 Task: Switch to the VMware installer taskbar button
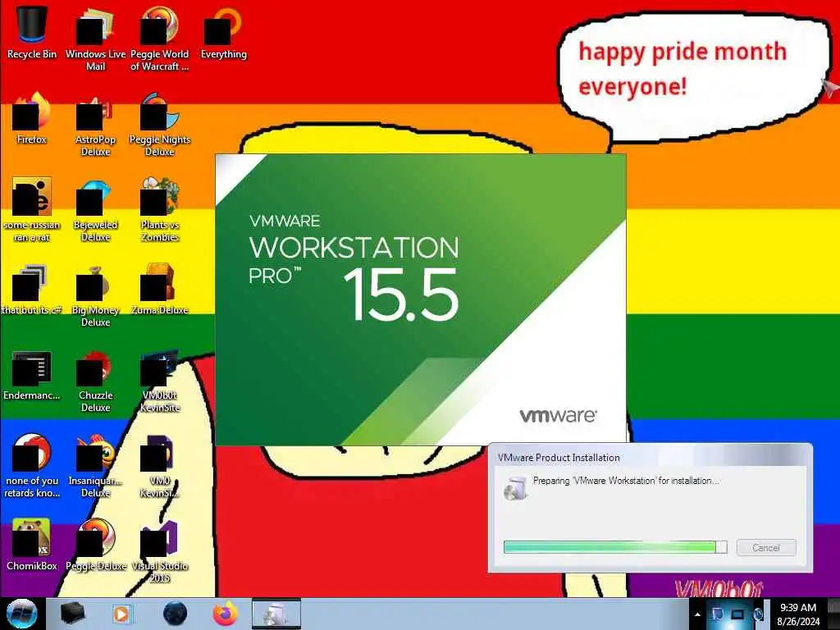pyautogui.click(x=276, y=614)
